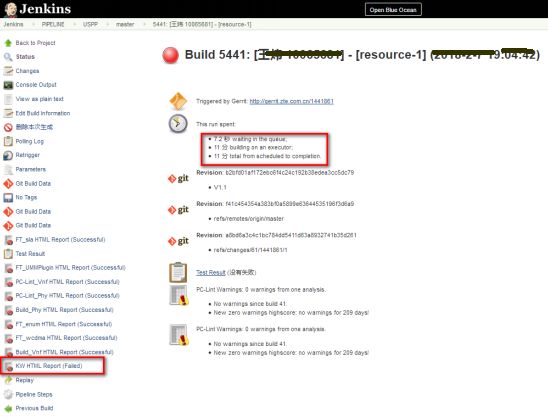Click delete build red prohibited icon
This screenshot has height=419, width=548.
tap(8, 127)
